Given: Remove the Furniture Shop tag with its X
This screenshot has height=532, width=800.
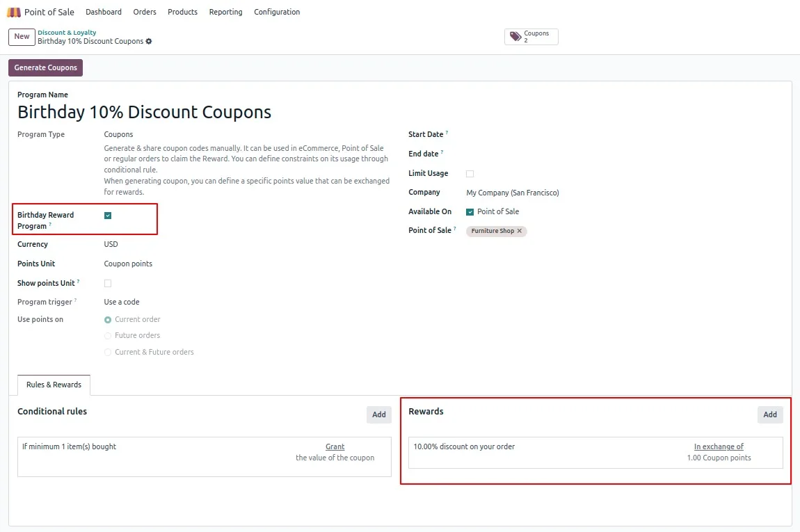Looking at the screenshot, I should coord(520,231).
